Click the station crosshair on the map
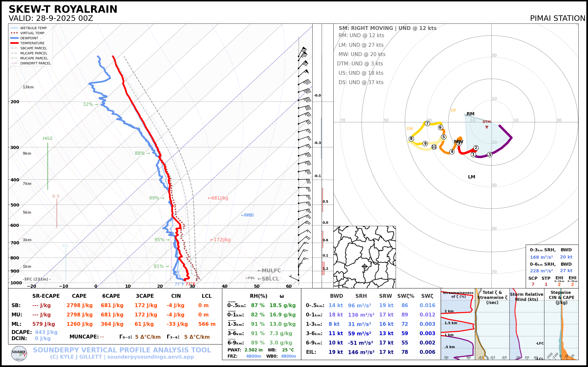Image resolution: width=588 pixels, height=367 pixels. click(x=365, y=266)
